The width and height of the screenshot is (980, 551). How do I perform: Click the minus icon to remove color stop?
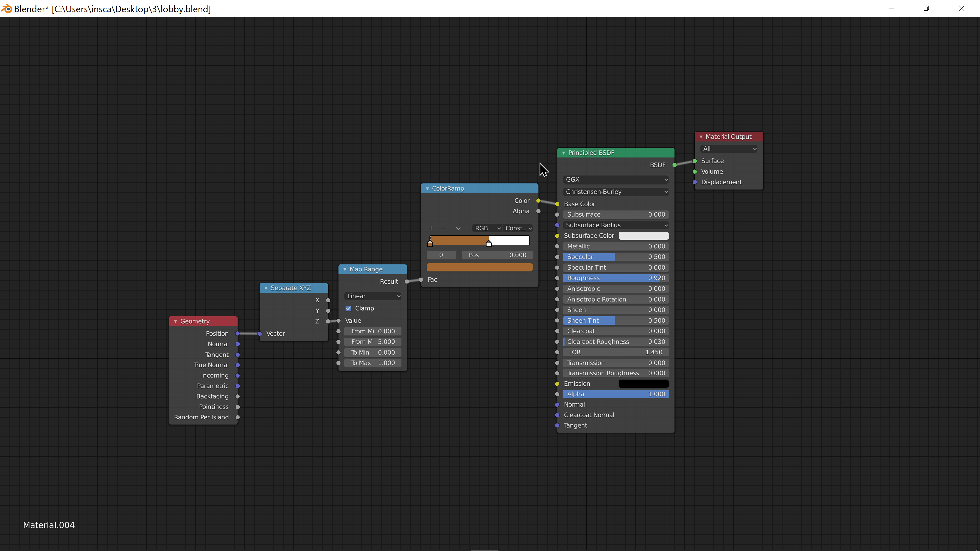coord(443,228)
